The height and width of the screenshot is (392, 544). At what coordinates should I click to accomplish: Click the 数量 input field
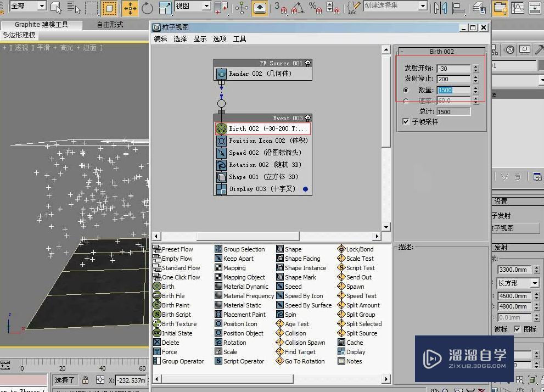pos(453,90)
